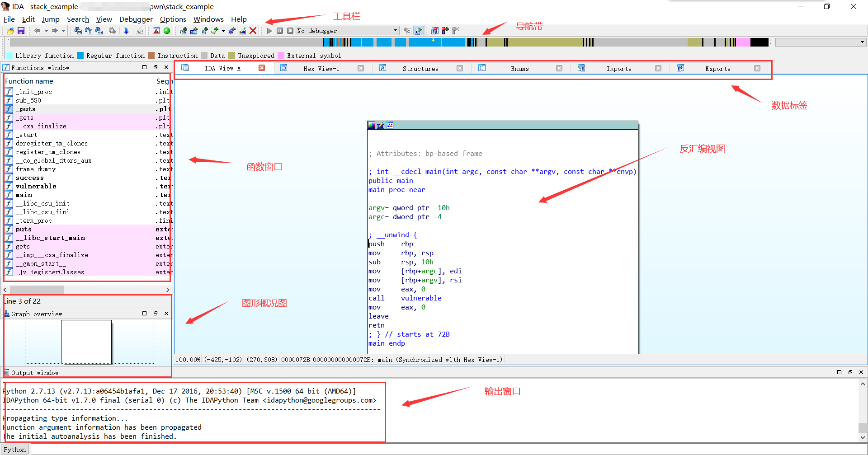This screenshot has height=455, width=868.
Task: Open the forward history dropdown arrow
Action: point(63,31)
